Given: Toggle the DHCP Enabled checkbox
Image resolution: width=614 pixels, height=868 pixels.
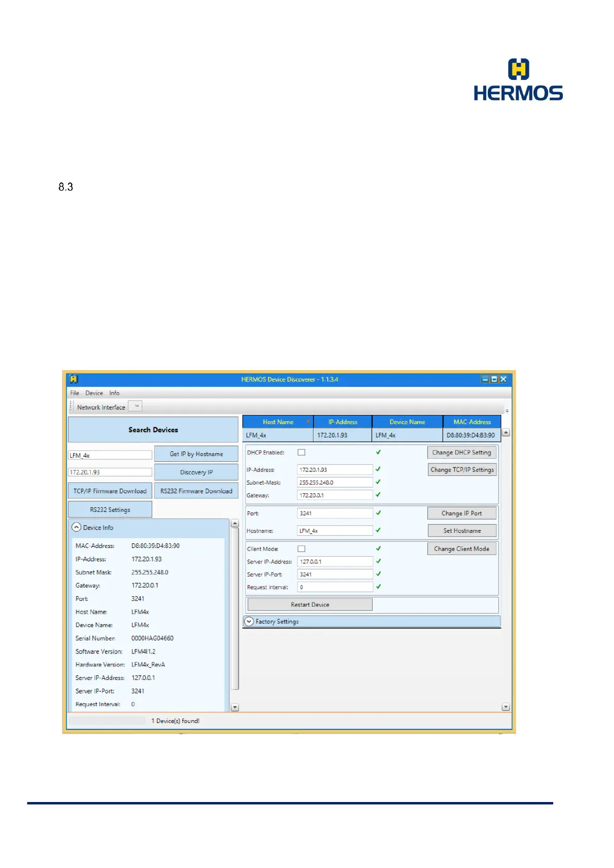Looking at the screenshot, I should click(302, 452).
